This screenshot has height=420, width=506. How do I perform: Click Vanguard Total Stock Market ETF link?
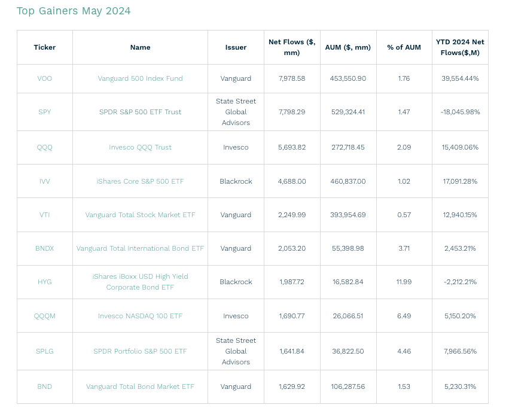140,215
